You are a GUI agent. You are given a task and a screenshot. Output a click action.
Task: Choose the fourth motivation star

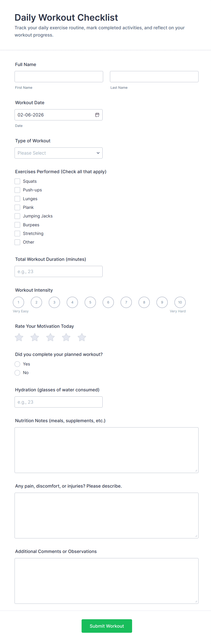click(x=66, y=337)
